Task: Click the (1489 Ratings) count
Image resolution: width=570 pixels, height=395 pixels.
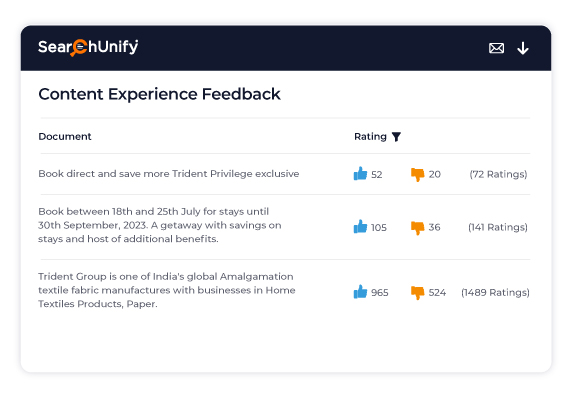Action: pos(495,293)
